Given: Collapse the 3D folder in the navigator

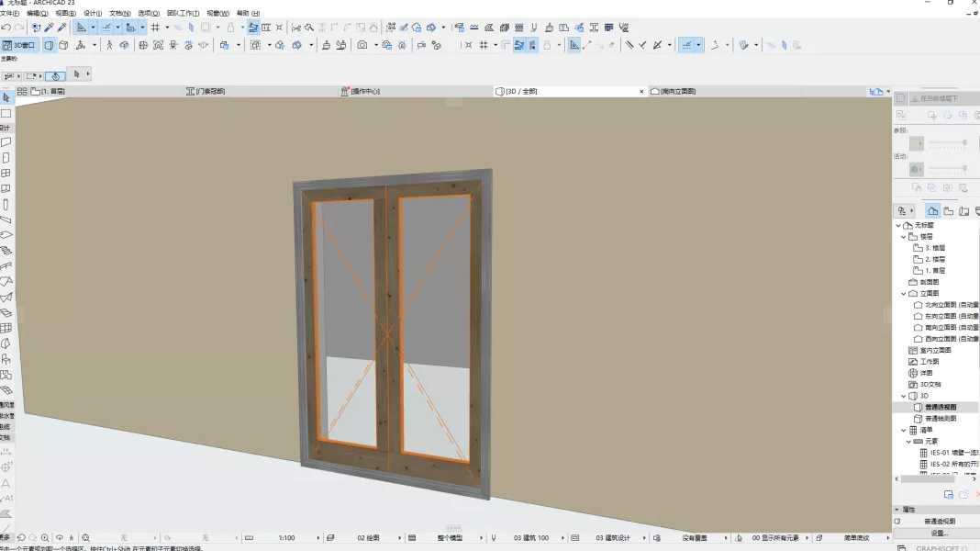Looking at the screenshot, I should [903, 396].
